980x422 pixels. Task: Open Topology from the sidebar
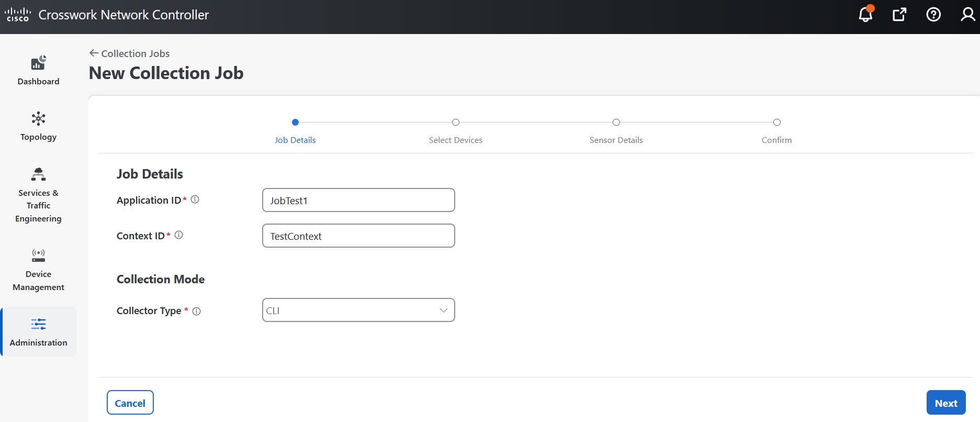[38, 126]
